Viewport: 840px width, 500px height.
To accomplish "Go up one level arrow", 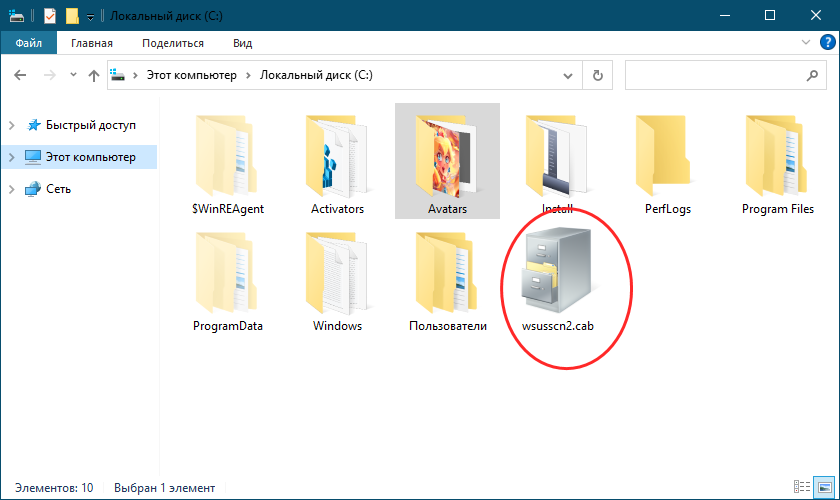I will click(x=94, y=75).
